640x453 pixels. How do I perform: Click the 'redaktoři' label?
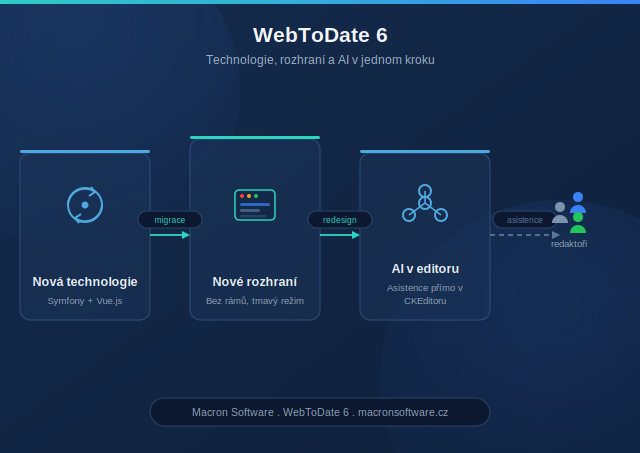569,244
